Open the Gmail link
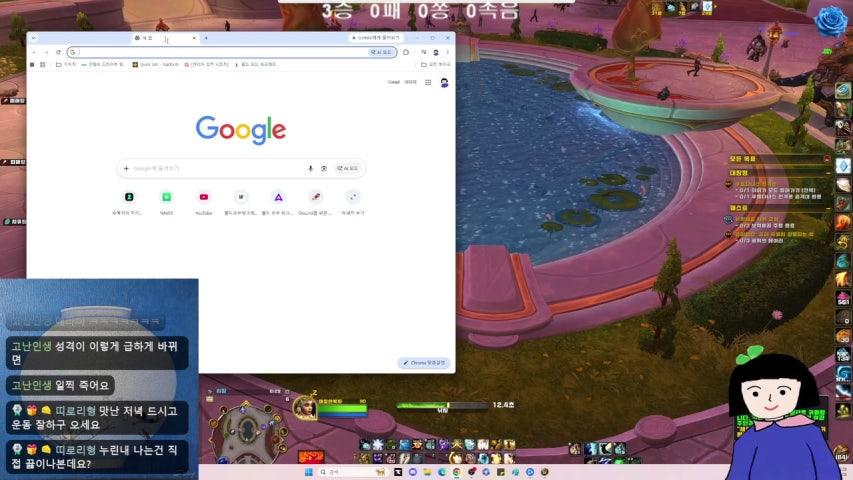 pyautogui.click(x=393, y=82)
